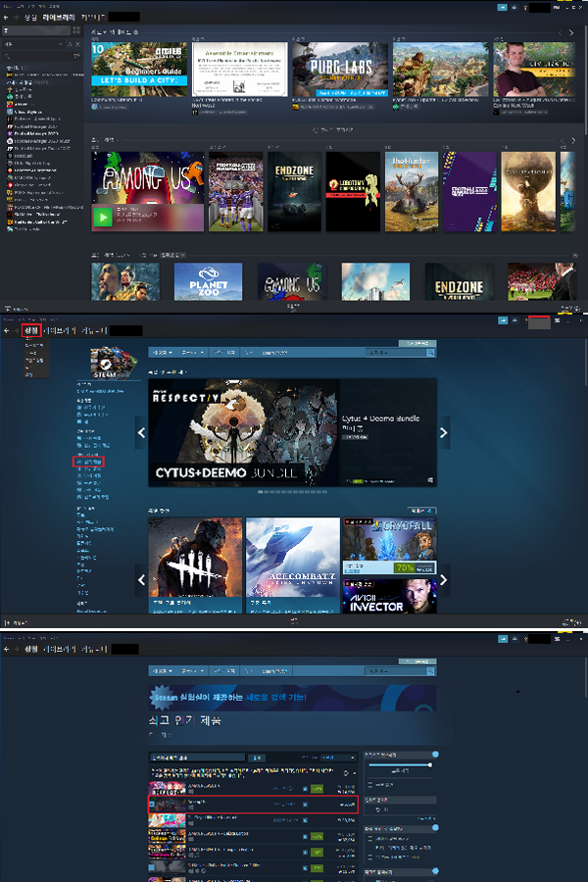Collapse the price filter panel with blue circle
Image resolution: width=588 pixels, height=882 pixels.
435,755
